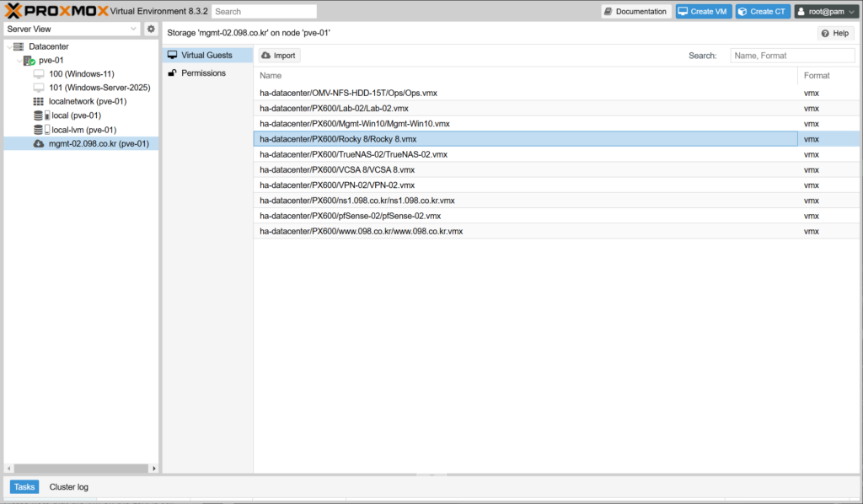Select the 100 (Windows-11) VM icon

39,74
